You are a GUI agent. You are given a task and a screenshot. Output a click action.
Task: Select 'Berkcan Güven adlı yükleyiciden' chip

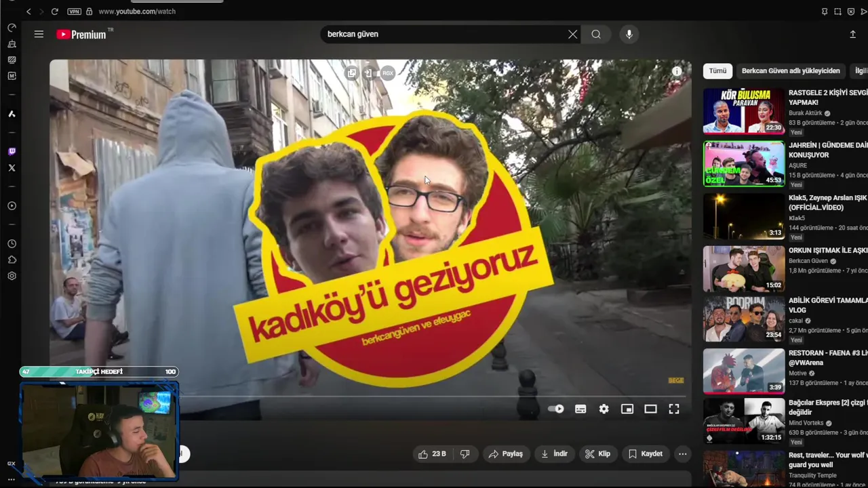tap(791, 70)
